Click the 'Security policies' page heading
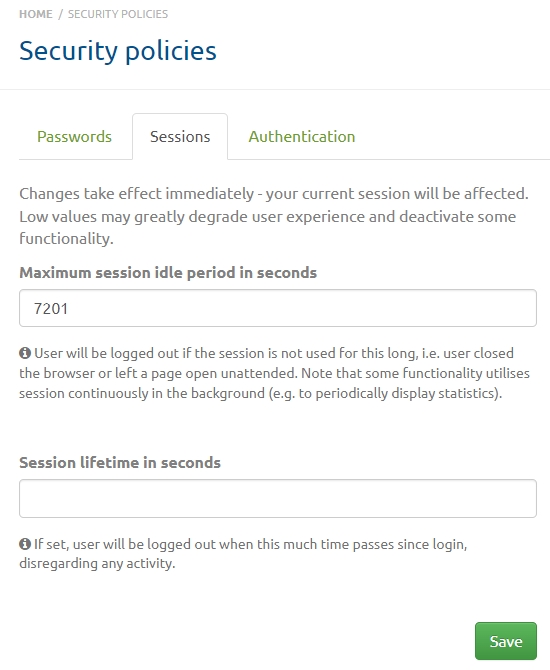 [x=118, y=51]
